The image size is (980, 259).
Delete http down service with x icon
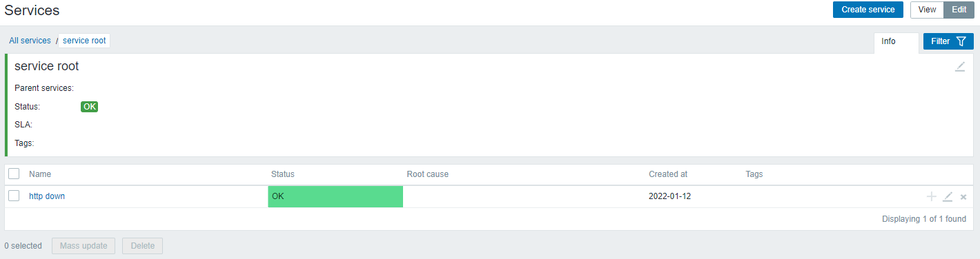click(963, 197)
